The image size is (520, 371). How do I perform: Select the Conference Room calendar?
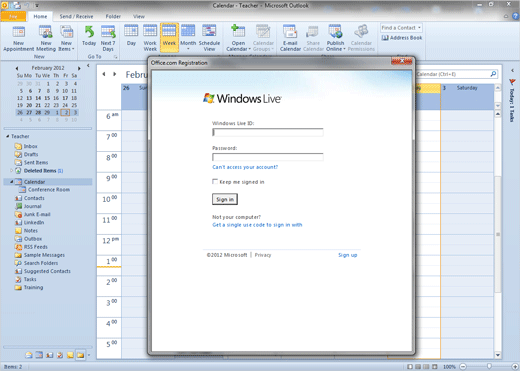(x=49, y=190)
